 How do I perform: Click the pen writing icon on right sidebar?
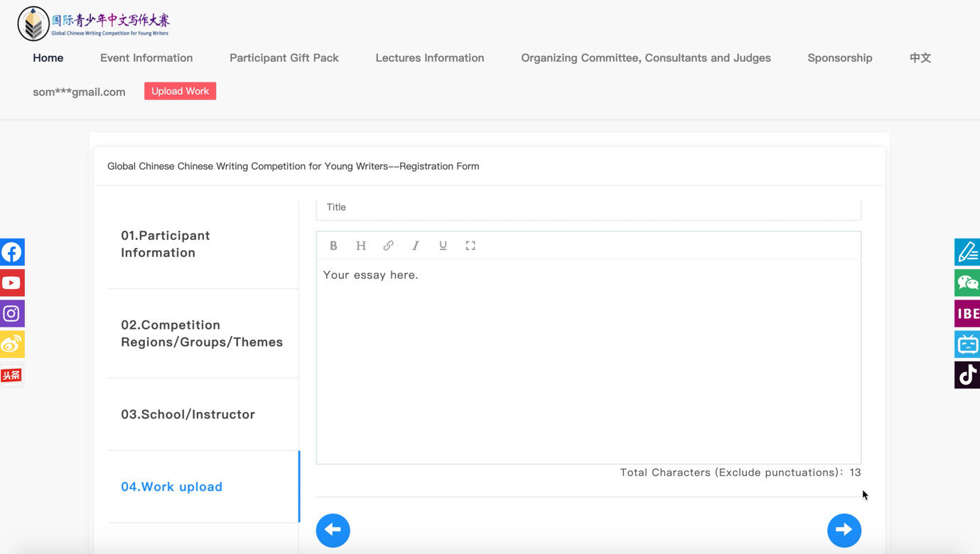[967, 252]
